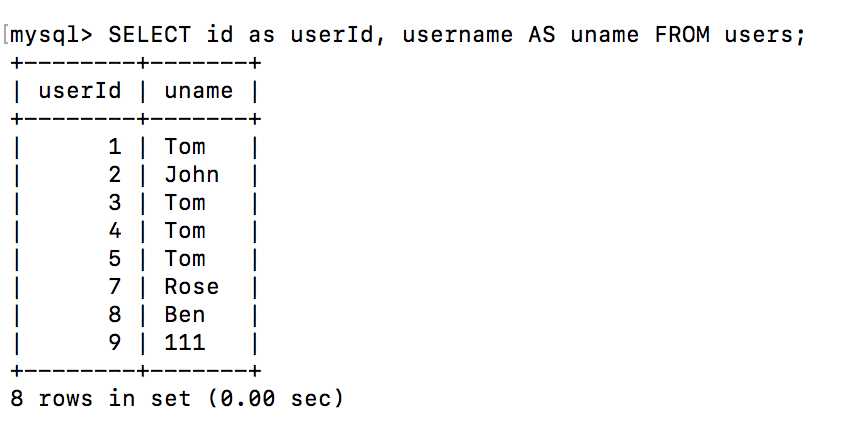The height and width of the screenshot is (430, 850).
Task: Click the uppercase AS keyword in query
Action: click(x=541, y=34)
